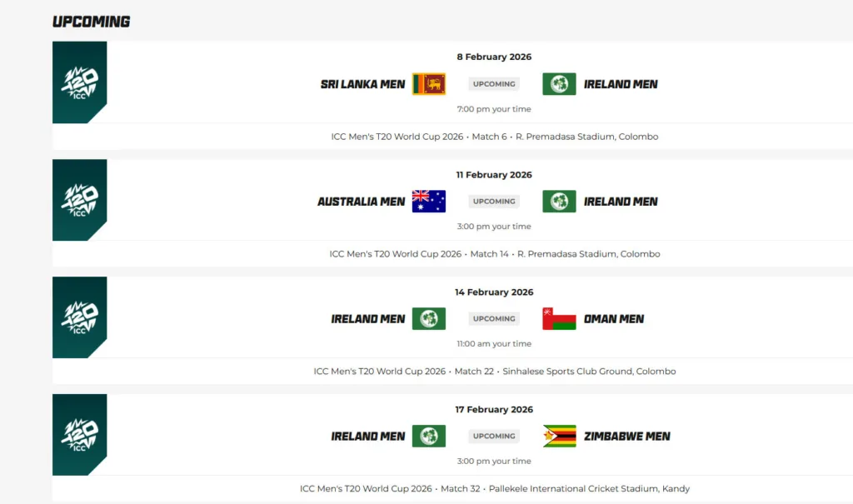The height and width of the screenshot is (504, 853).
Task: Select the Zimbabwe Men team name
Action: [627, 437]
